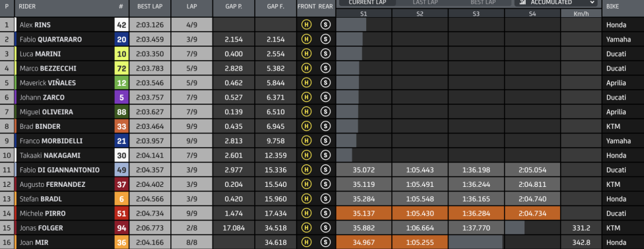Click Maverick Viñales front tyre H icon
The height and width of the screenshot is (249, 644).
(306, 83)
